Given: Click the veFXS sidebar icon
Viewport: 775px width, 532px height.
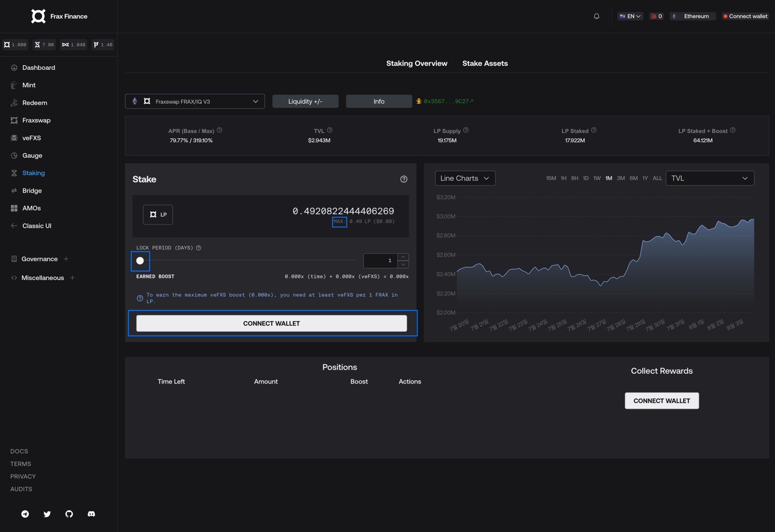Looking at the screenshot, I should coord(14,138).
